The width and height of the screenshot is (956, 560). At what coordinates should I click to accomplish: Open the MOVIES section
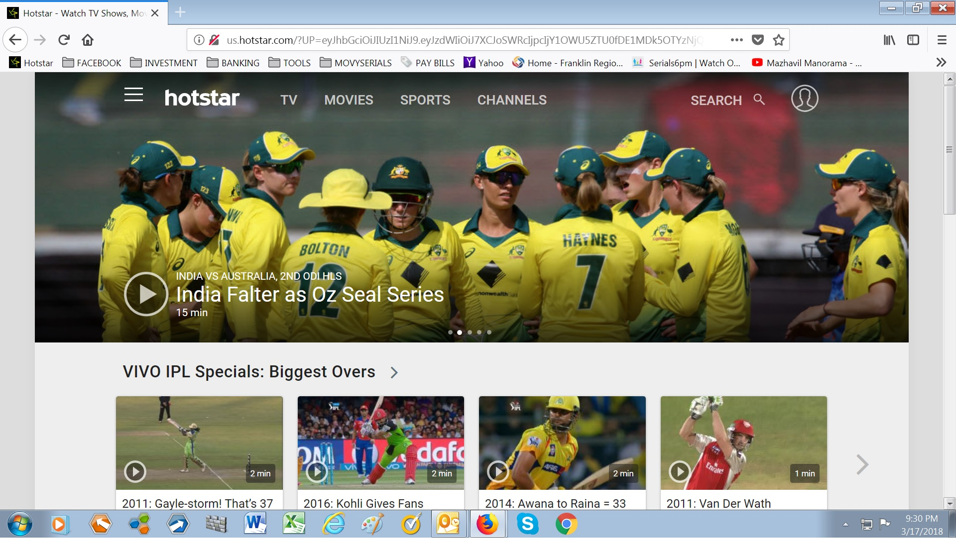(x=349, y=100)
